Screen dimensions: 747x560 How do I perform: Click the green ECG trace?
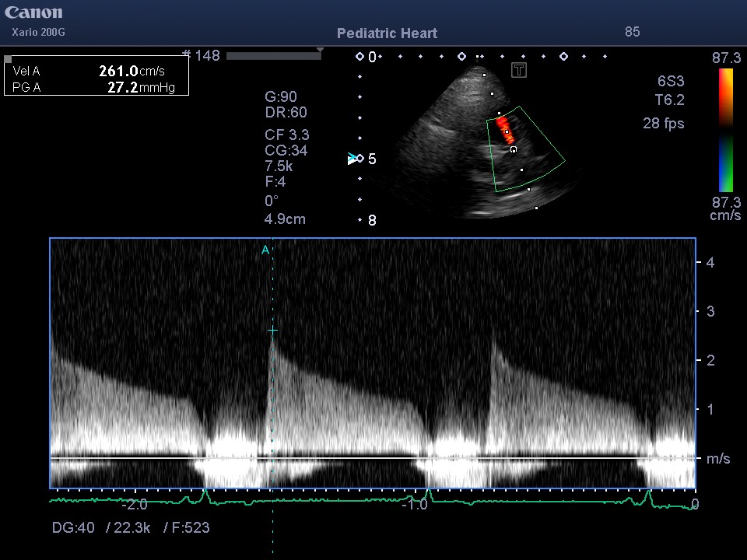373,499
